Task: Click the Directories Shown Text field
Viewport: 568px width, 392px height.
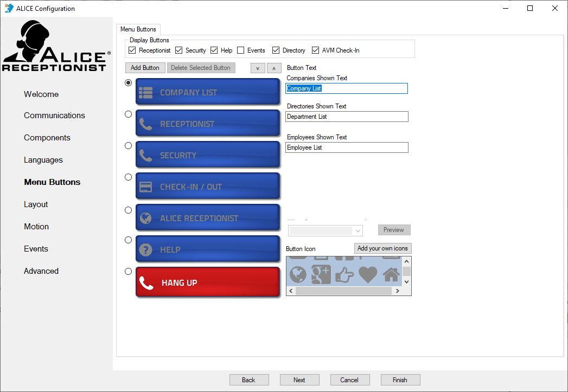Action: (x=347, y=117)
